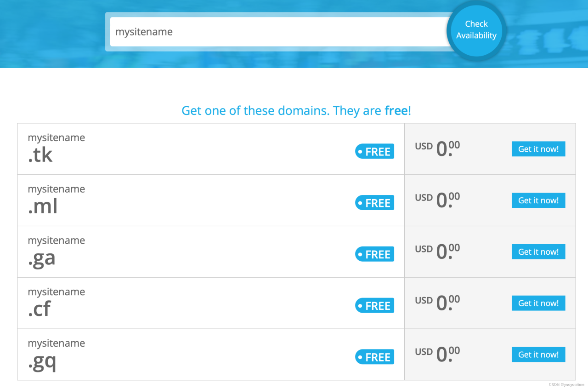Select the mysitename .ml domain name
This screenshot has width=588, height=389.
56,200
